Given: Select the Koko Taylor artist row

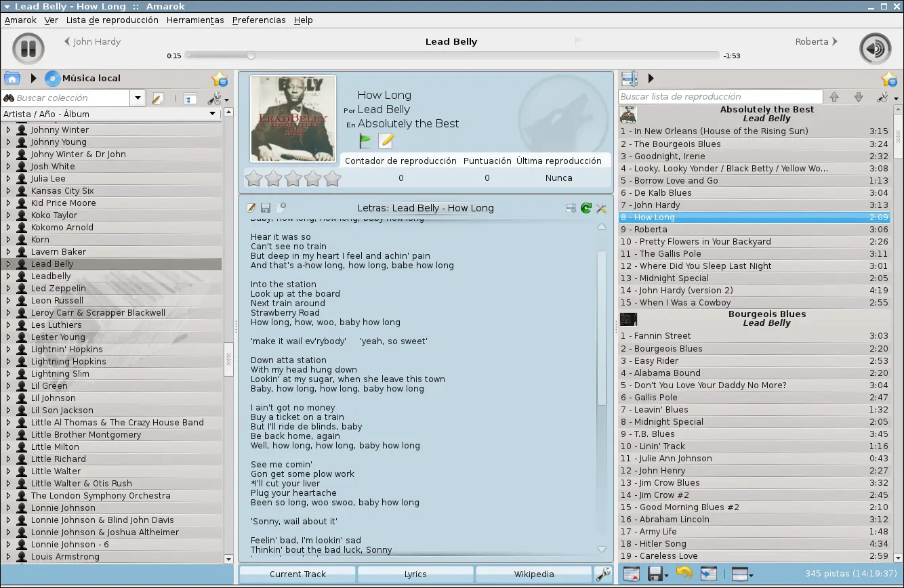Looking at the screenshot, I should point(111,215).
